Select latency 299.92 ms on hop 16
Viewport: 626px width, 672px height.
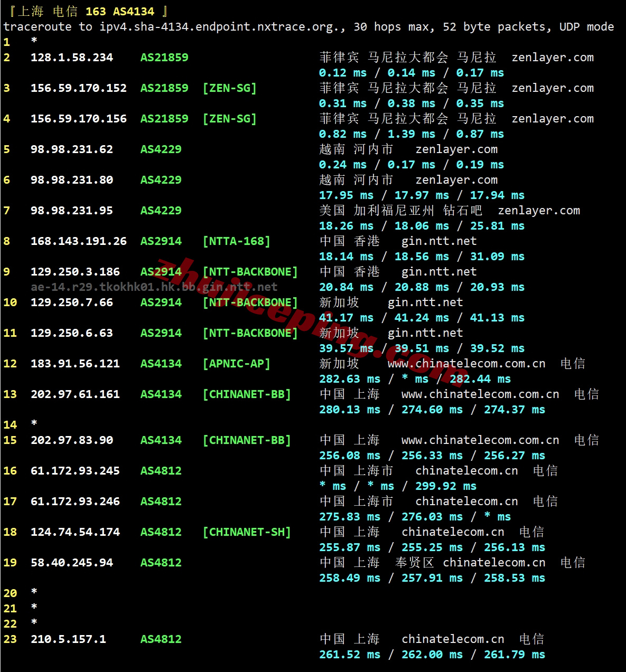[446, 486]
